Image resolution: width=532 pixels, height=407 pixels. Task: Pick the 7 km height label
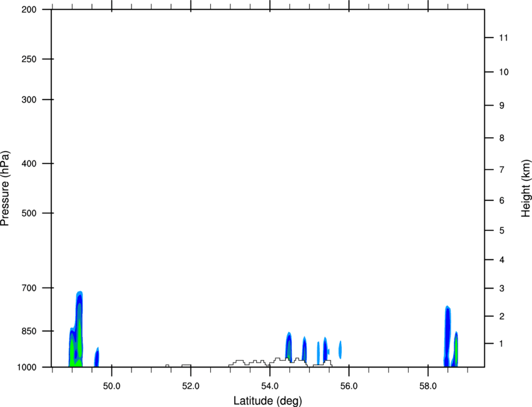pos(502,170)
